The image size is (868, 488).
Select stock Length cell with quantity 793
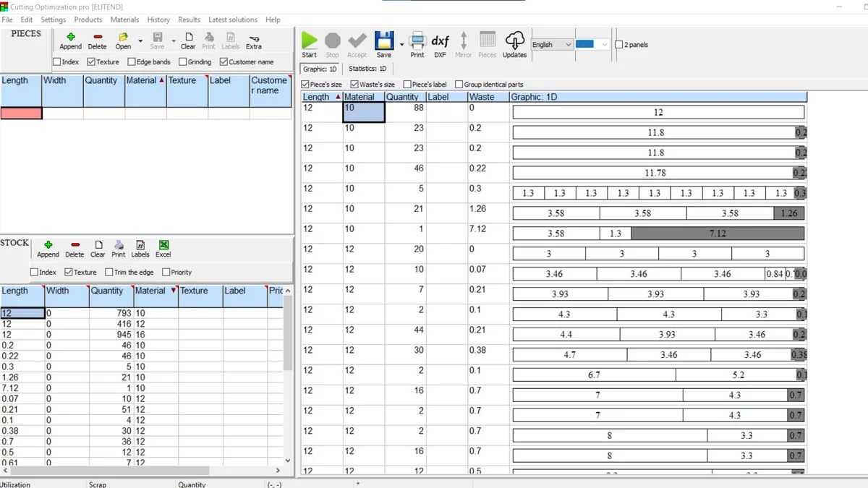[22, 313]
